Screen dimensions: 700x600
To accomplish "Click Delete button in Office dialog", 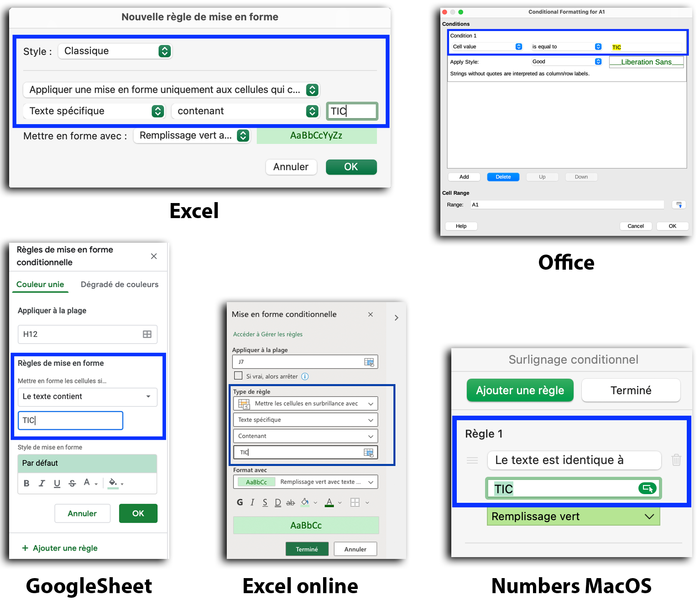I will point(503,177).
